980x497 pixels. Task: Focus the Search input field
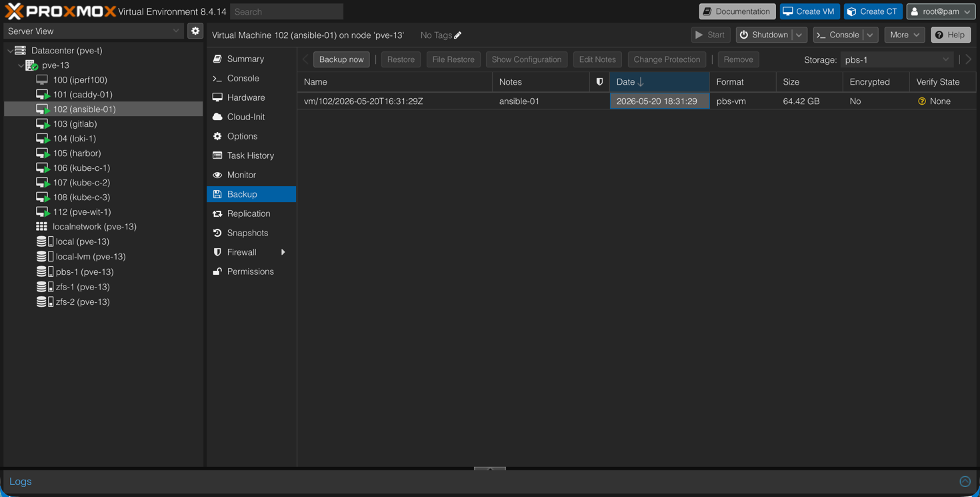pos(287,11)
